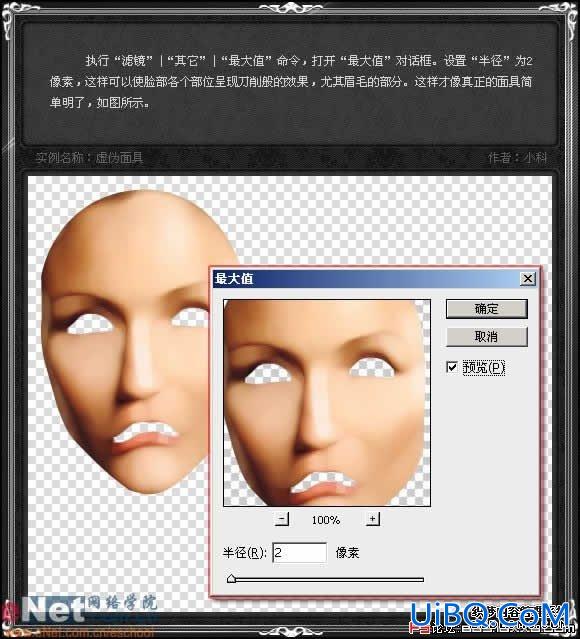Viewport: 580px width, 639px height.
Task: Close the 最大值 dialog with X
Action: tap(528, 279)
